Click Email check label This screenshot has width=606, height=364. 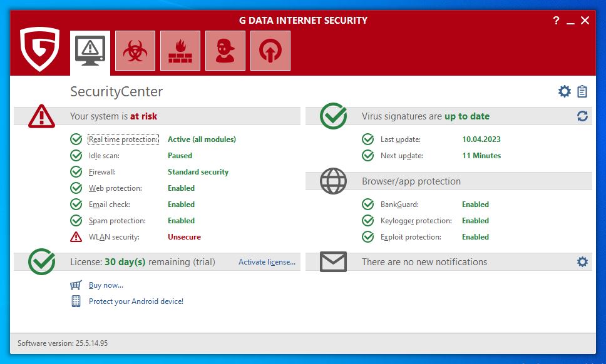(x=110, y=204)
